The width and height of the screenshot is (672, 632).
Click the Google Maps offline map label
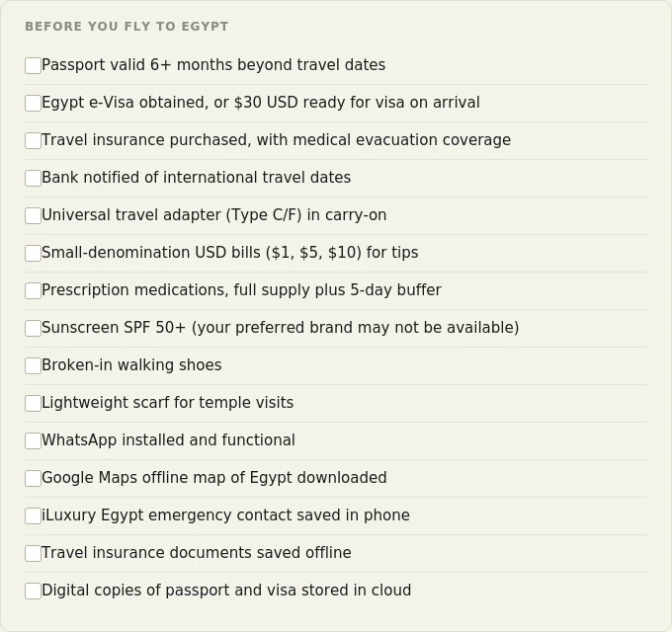click(214, 478)
